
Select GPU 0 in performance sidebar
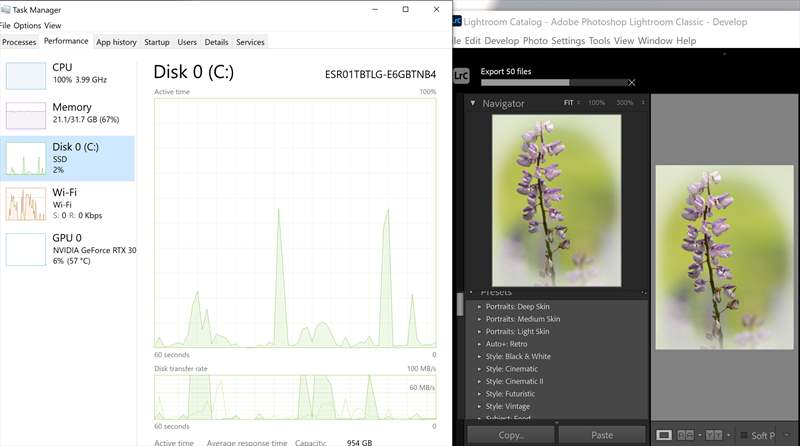click(68, 249)
